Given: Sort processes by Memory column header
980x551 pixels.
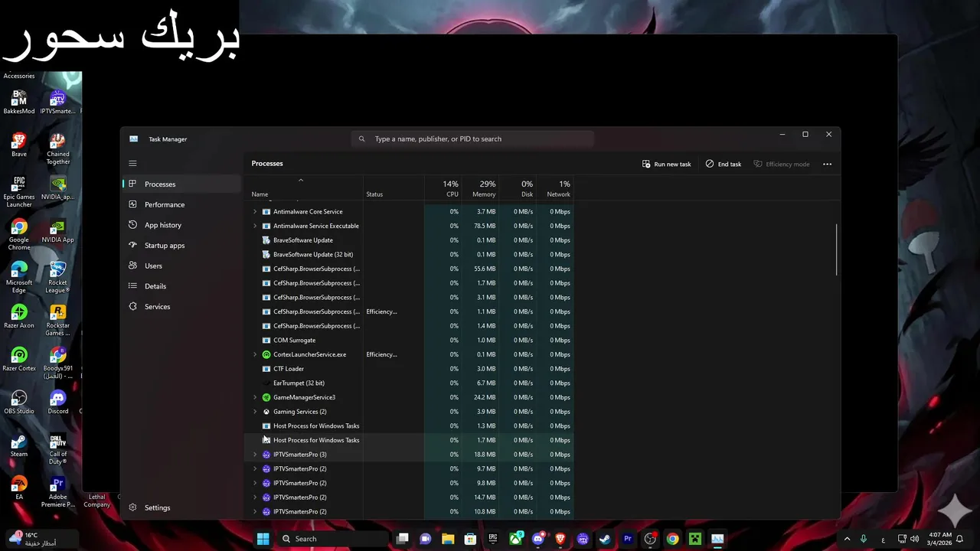Looking at the screenshot, I should (x=480, y=188).
